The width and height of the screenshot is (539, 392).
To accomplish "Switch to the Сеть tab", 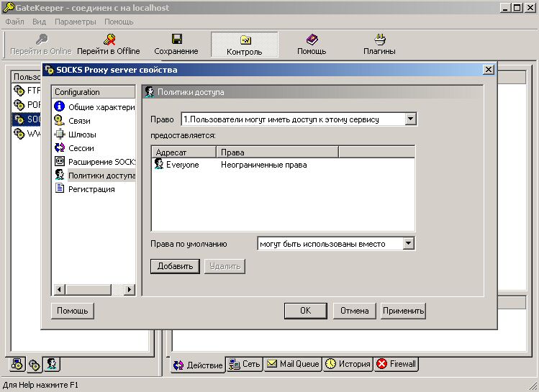I will (245, 364).
